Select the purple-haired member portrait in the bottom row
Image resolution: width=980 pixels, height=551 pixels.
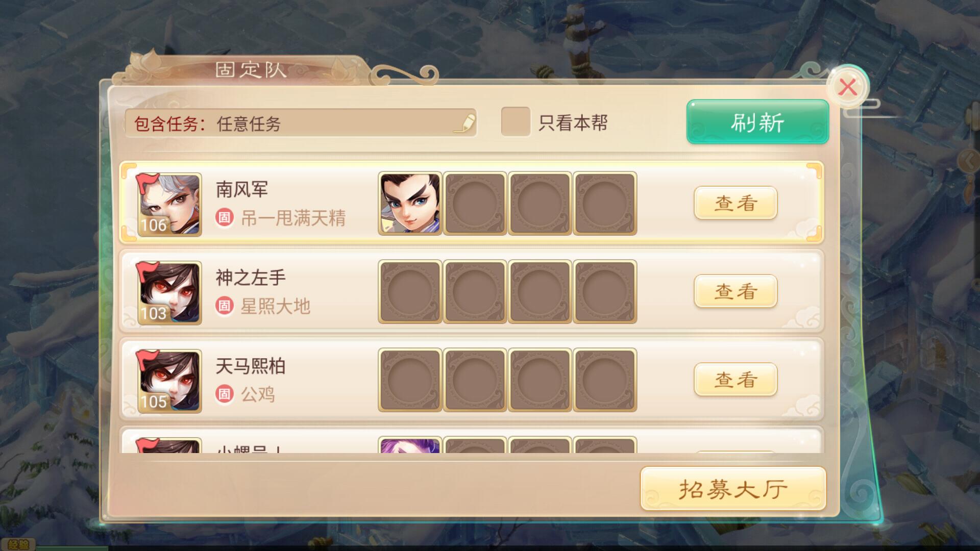pyautogui.click(x=410, y=445)
